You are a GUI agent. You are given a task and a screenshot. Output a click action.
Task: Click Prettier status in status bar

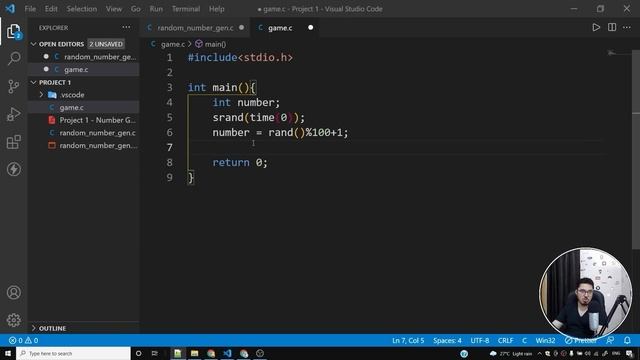point(581,340)
